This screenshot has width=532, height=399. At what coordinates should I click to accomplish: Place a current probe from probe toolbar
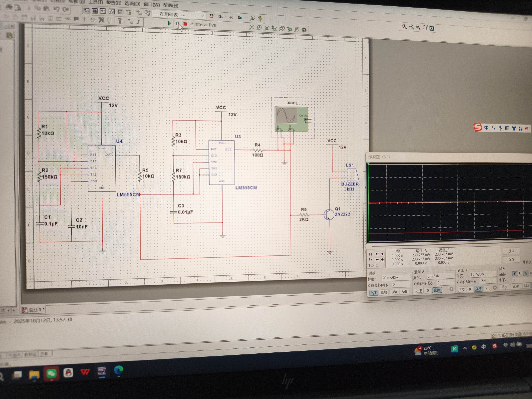tap(259, 28)
